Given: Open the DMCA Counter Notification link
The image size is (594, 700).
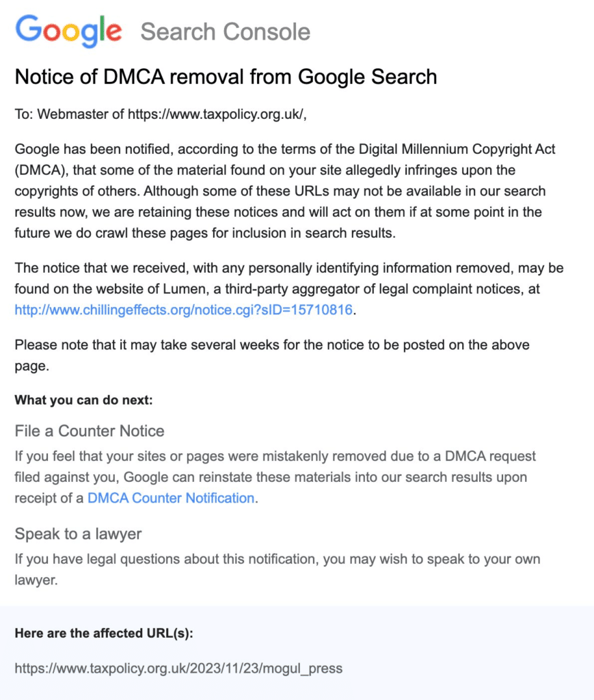Looking at the screenshot, I should [171, 498].
